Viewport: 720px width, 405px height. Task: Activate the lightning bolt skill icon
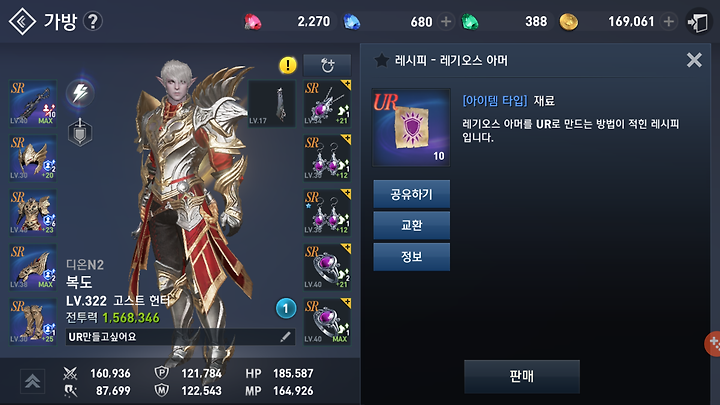point(80,93)
